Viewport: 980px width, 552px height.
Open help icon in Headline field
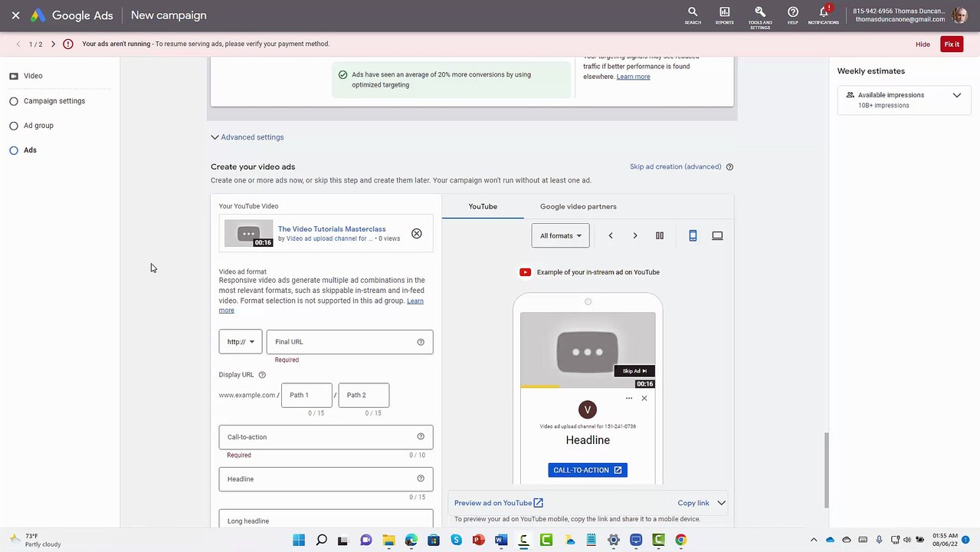pos(421,479)
